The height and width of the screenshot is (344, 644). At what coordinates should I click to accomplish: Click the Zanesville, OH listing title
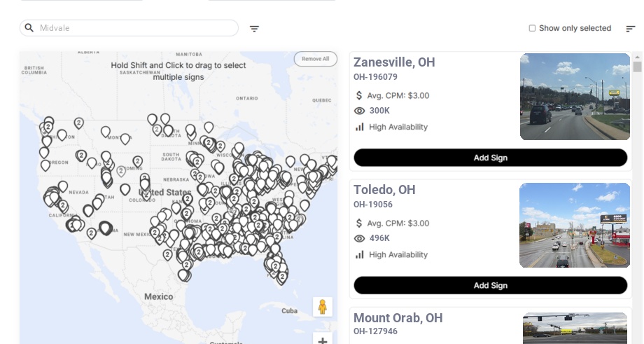click(394, 62)
